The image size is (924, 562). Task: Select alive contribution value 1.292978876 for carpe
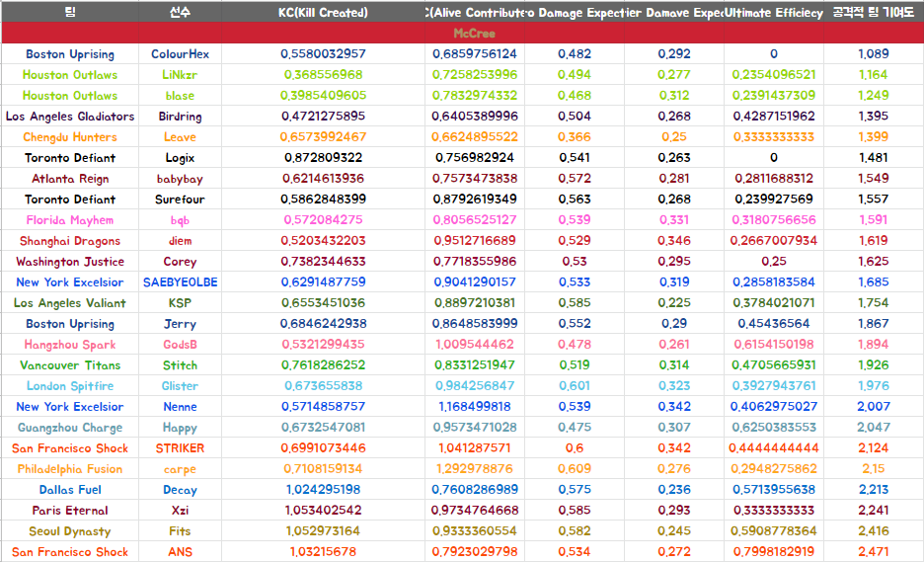pyautogui.click(x=475, y=469)
